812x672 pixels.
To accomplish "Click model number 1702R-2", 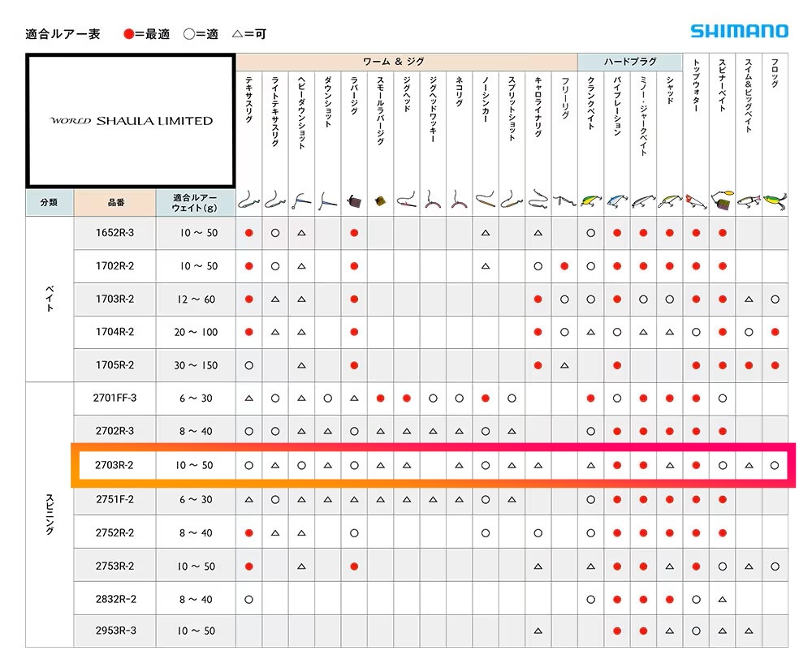I will coord(114,266).
